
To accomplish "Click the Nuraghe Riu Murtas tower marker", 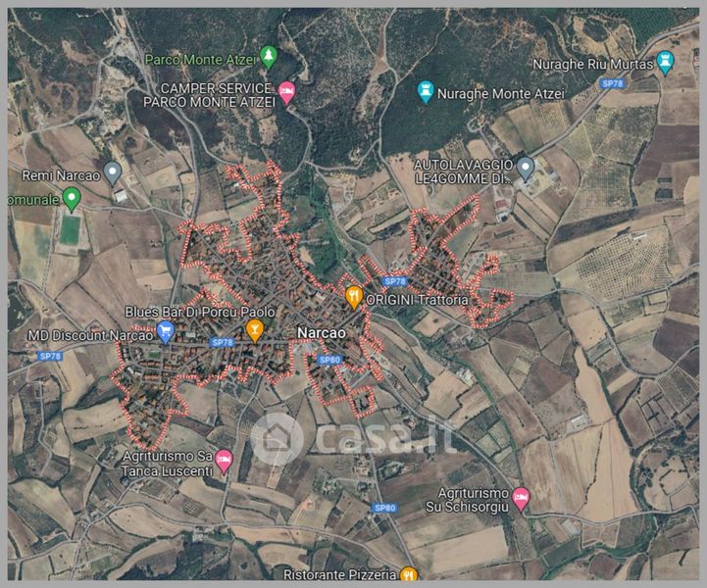I will 665,63.
